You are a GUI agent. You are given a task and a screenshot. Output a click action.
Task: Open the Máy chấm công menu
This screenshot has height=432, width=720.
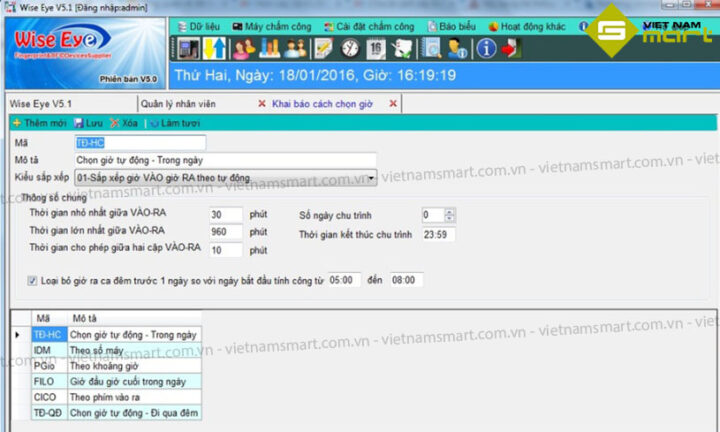click(x=272, y=27)
